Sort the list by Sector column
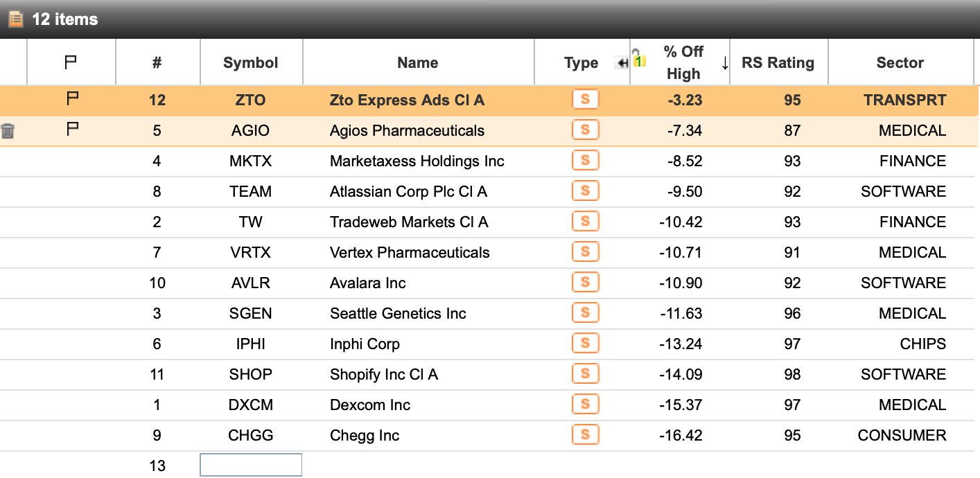This screenshot has width=980, height=478. [x=900, y=63]
